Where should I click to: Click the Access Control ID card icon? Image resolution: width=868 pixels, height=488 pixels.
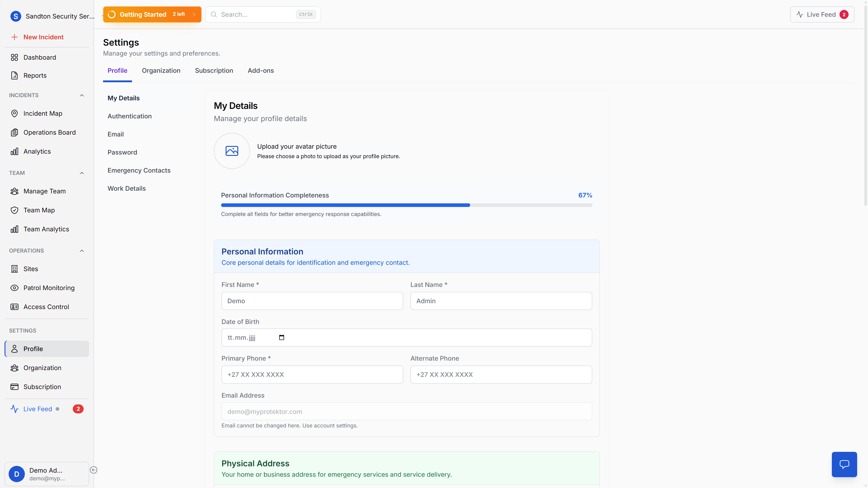(14, 307)
